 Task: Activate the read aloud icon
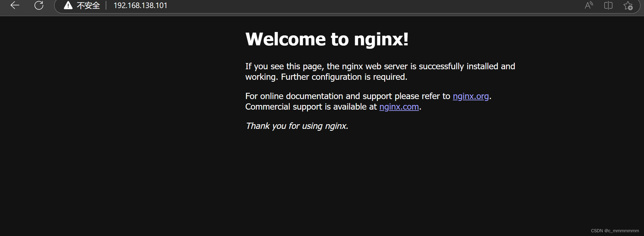[x=589, y=5]
